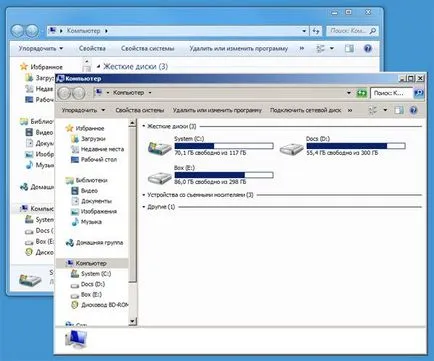
Task: Open view options dropdown arrow in front window
Action: tap(385, 110)
